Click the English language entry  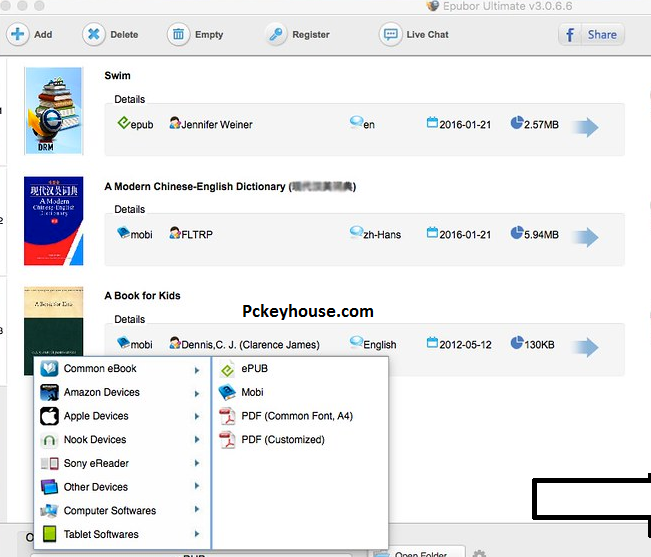(x=373, y=344)
